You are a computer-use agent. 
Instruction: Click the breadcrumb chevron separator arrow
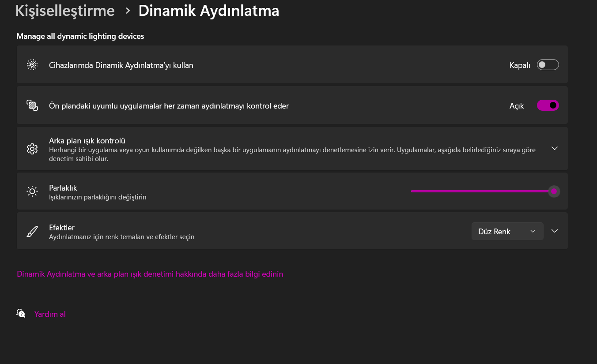[x=128, y=11]
